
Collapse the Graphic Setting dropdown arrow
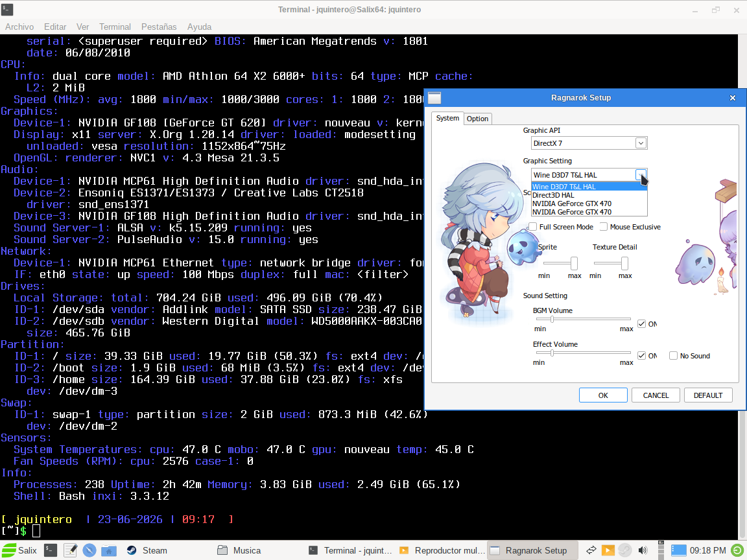coord(641,175)
